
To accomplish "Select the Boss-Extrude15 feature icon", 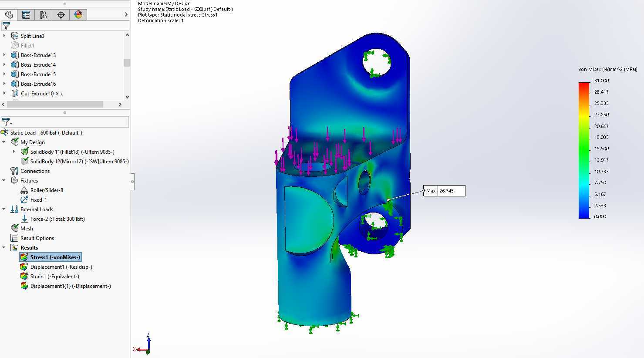I will pos(15,74).
